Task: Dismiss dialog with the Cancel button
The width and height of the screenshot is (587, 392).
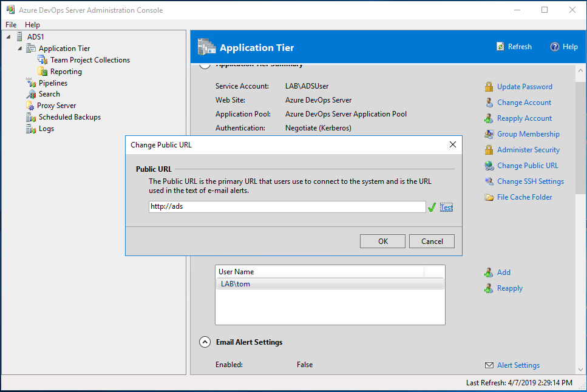Action: click(432, 241)
